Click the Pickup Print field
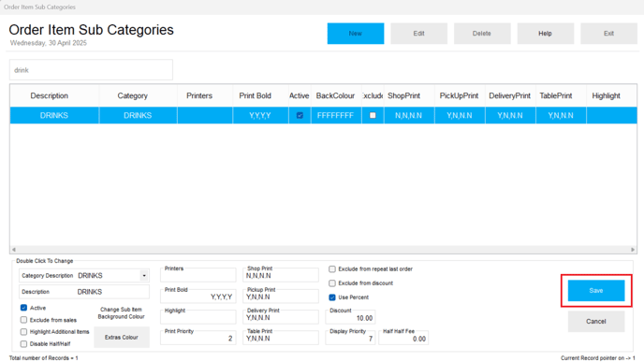This screenshot has width=644, height=362. (x=281, y=297)
